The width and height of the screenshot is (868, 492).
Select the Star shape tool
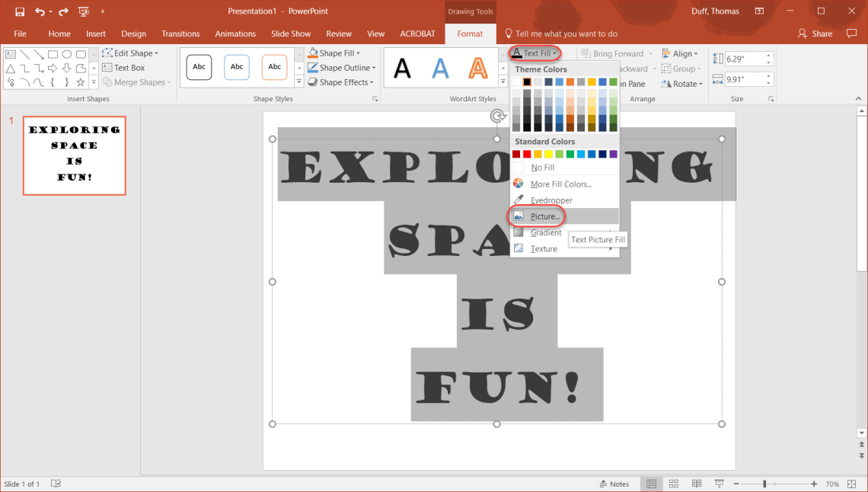80,82
